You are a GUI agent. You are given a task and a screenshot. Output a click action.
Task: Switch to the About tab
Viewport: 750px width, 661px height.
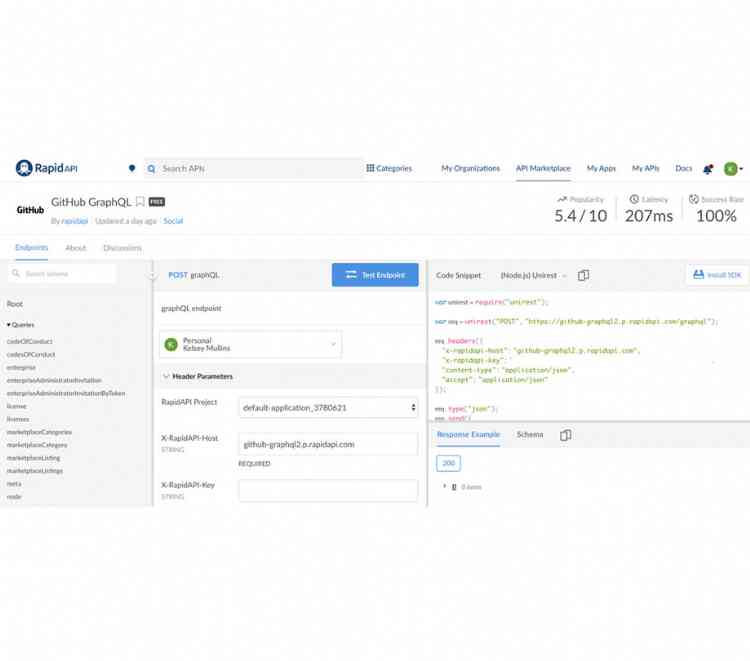[76, 248]
